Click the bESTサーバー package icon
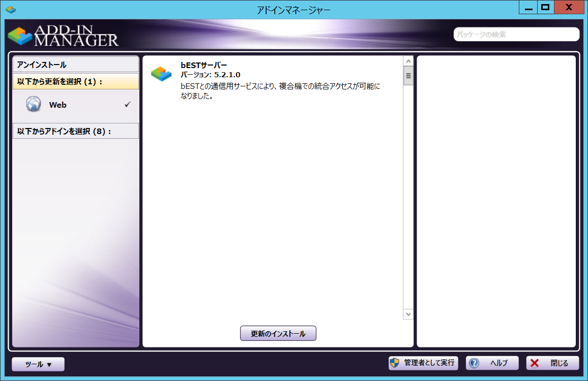 pyautogui.click(x=161, y=74)
